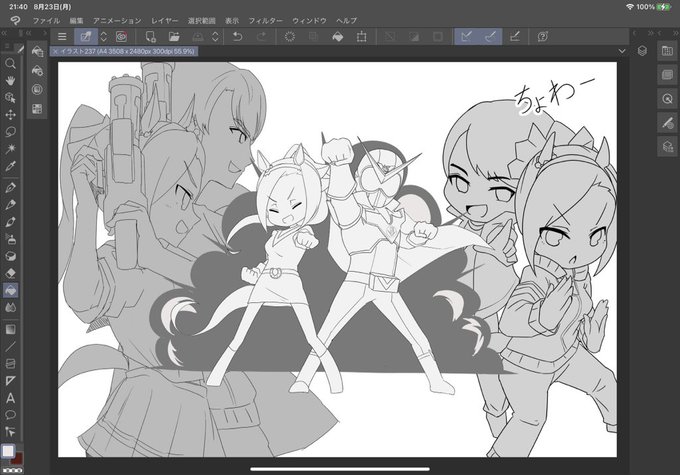Choose the enclose and fill sub tool
The height and width of the screenshot is (475, 680).
pyautogui.click(x=37, y=70)
